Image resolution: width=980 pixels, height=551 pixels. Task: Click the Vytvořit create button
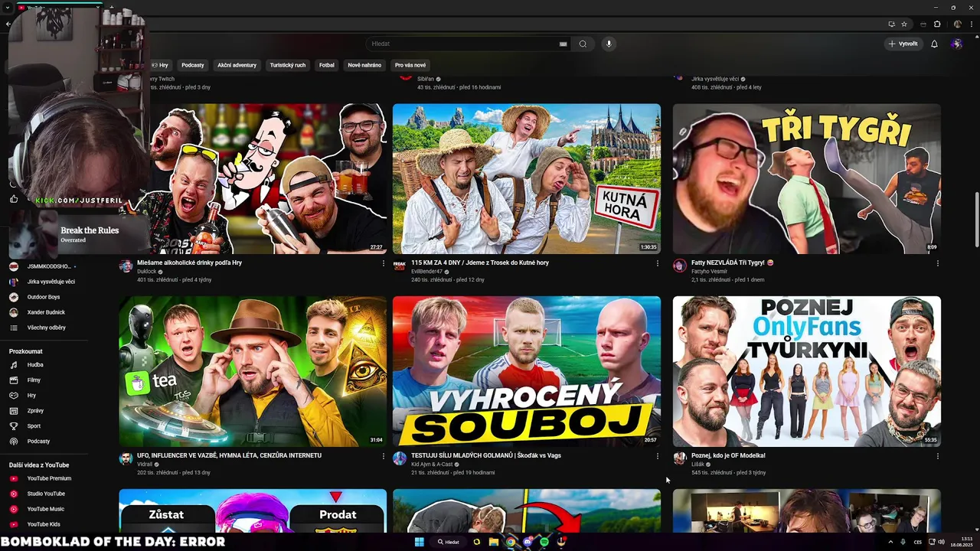pyautogui.click(x=903, y=44)
